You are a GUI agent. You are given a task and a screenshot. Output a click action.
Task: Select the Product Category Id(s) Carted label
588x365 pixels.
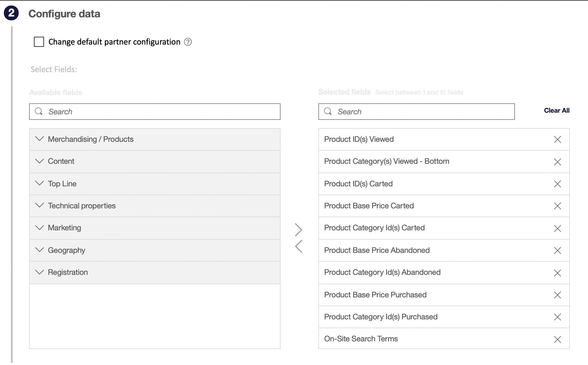coord(374,228)
